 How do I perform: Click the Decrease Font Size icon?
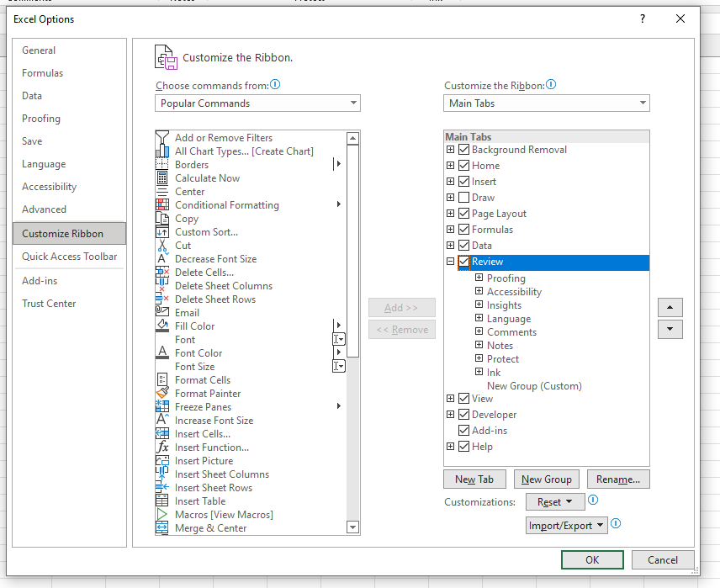click(162, 258)
